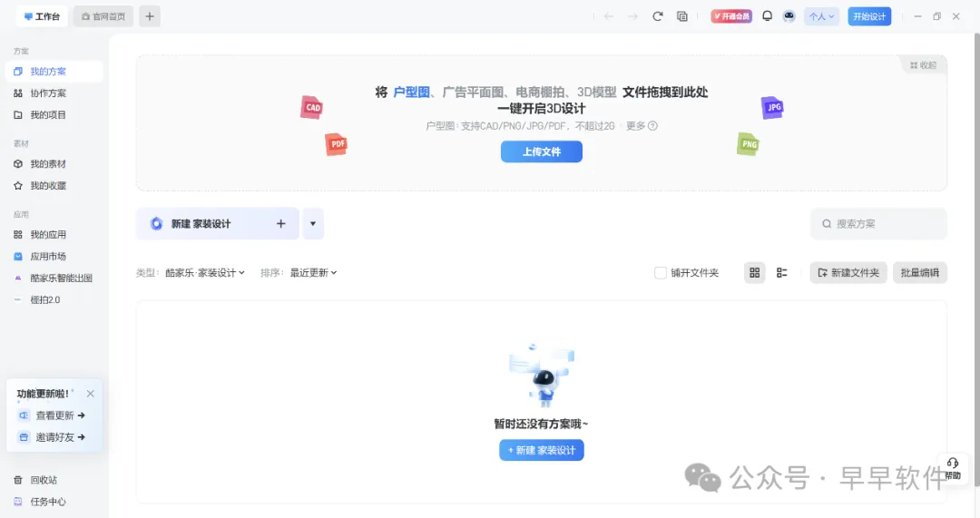Screen dimensions: 980x518
Task: Click the 酷家乐智能出图 icon
Action: (x=18, y=279)
